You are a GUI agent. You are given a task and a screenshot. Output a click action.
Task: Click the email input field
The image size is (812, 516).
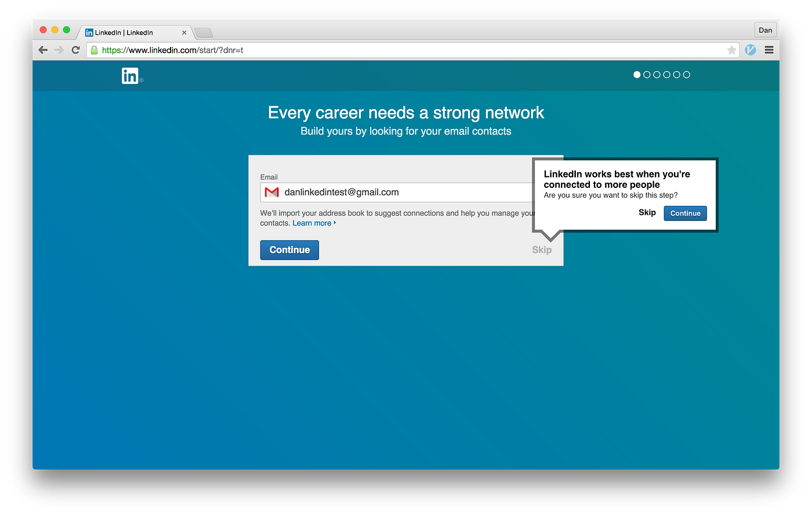coord(398,192)
